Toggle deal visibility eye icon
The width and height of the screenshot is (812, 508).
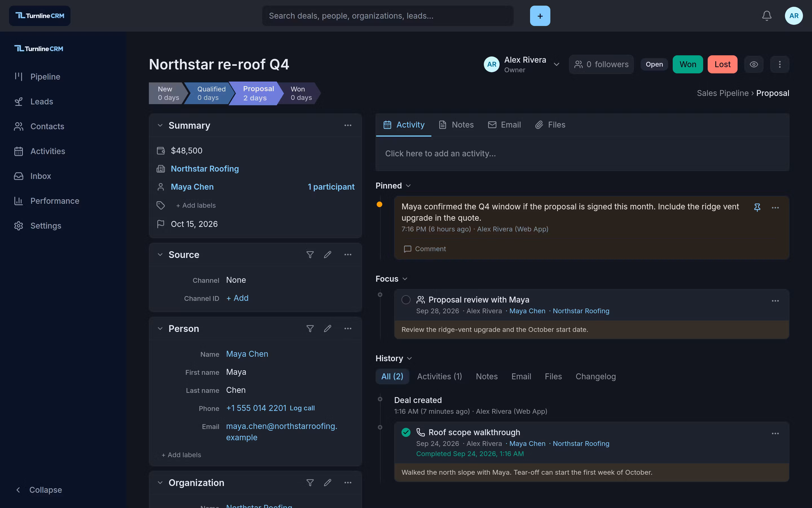pyautogui.click(x=754, y=64)
